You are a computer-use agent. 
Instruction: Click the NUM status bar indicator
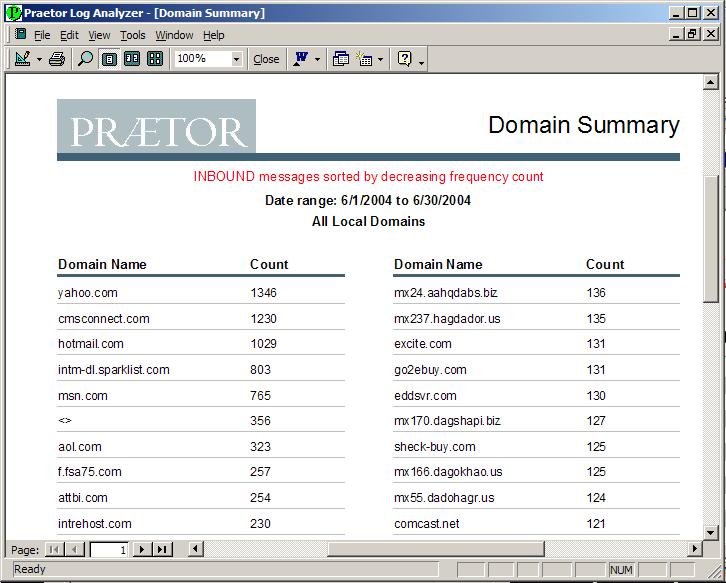click(x=621, y=570)
